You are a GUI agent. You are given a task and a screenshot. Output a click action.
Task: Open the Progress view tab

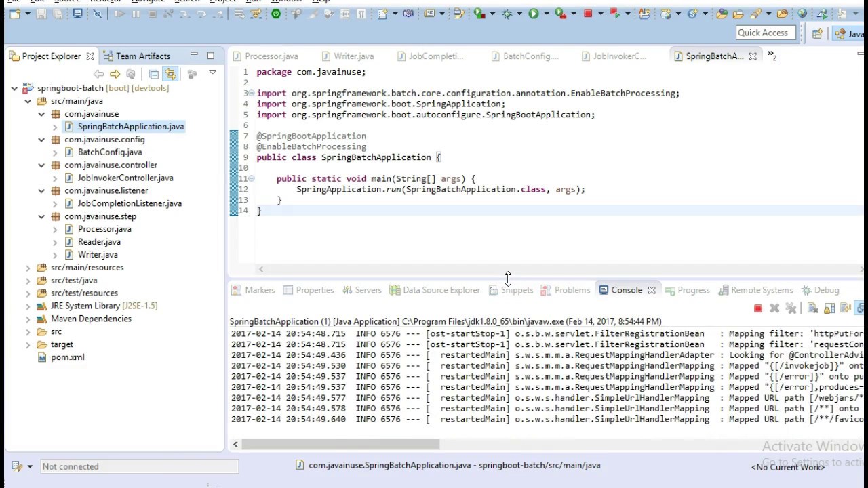pyautogui.click(x=687, y=290)
